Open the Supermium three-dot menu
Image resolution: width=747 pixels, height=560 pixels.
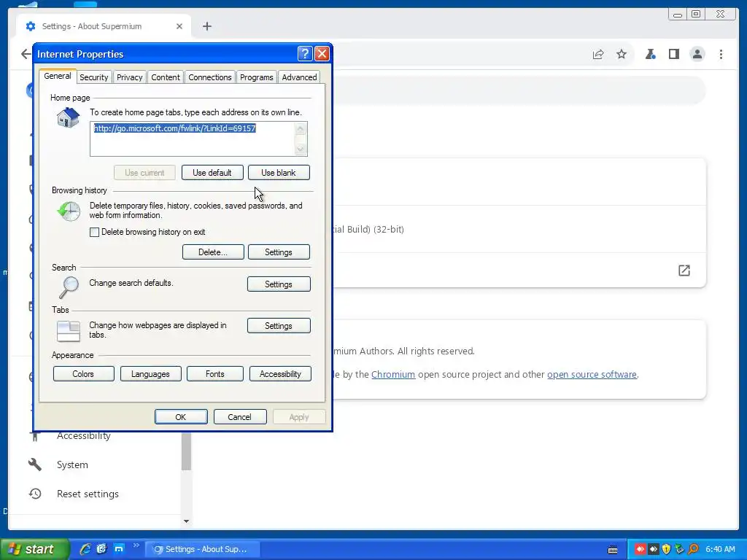point(721,54)
